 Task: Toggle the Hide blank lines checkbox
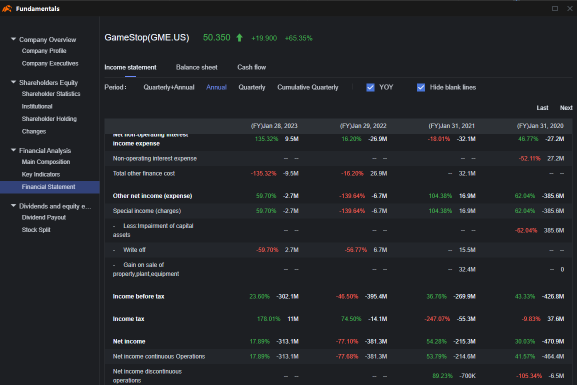point(421,87)
